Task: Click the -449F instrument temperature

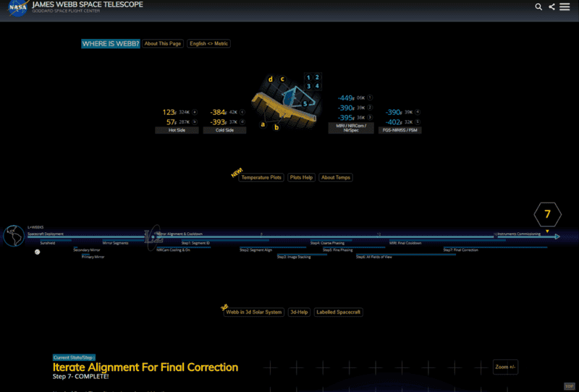Action: coord(346,98)
